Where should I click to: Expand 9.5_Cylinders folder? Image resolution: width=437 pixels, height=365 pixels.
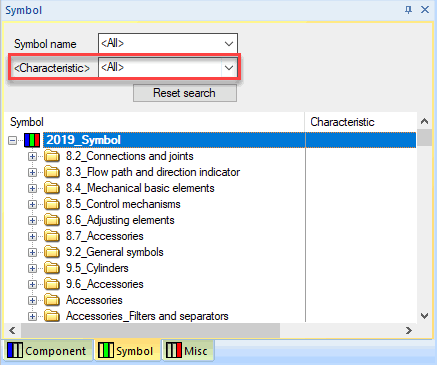pyautogui.click(x=32, y=268)
